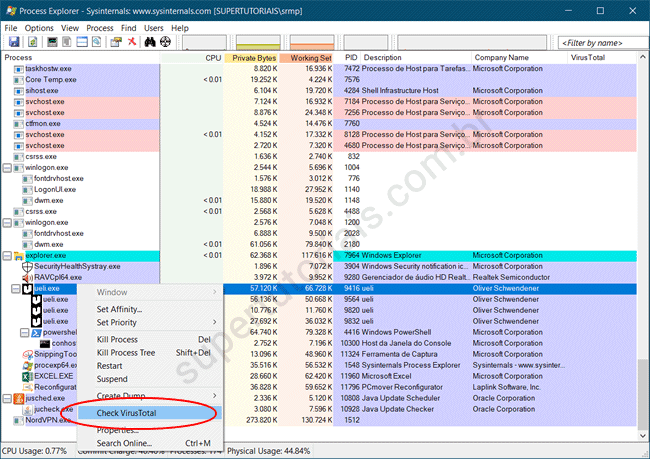The height and width of the screenshot is (459, 650).
Task: Select Kill Process Tree from context menu
Action: coord(126,353)
